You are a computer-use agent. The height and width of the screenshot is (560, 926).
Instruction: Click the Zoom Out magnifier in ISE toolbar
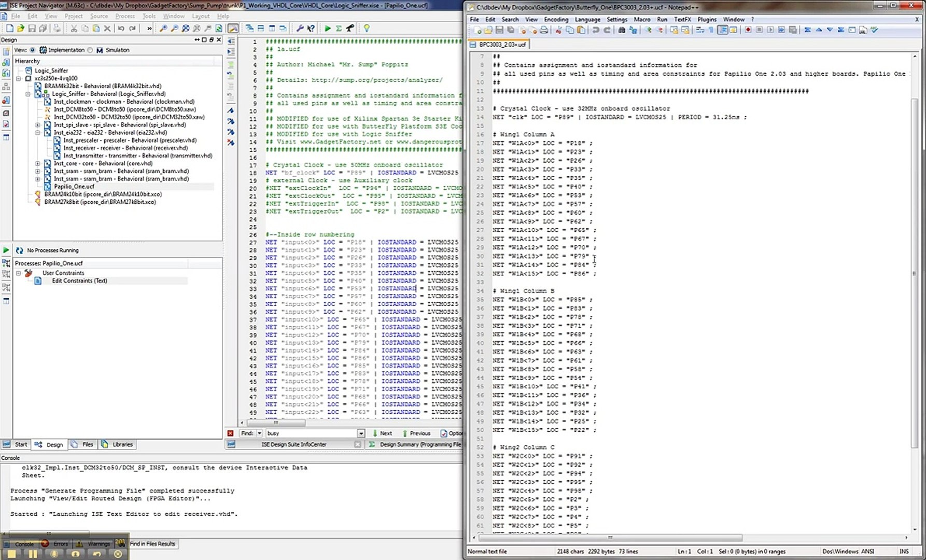tap(175, 29)
